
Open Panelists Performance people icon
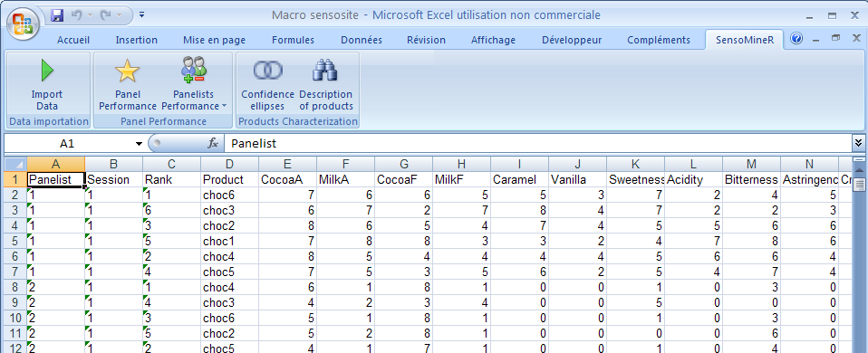point(193,70)
